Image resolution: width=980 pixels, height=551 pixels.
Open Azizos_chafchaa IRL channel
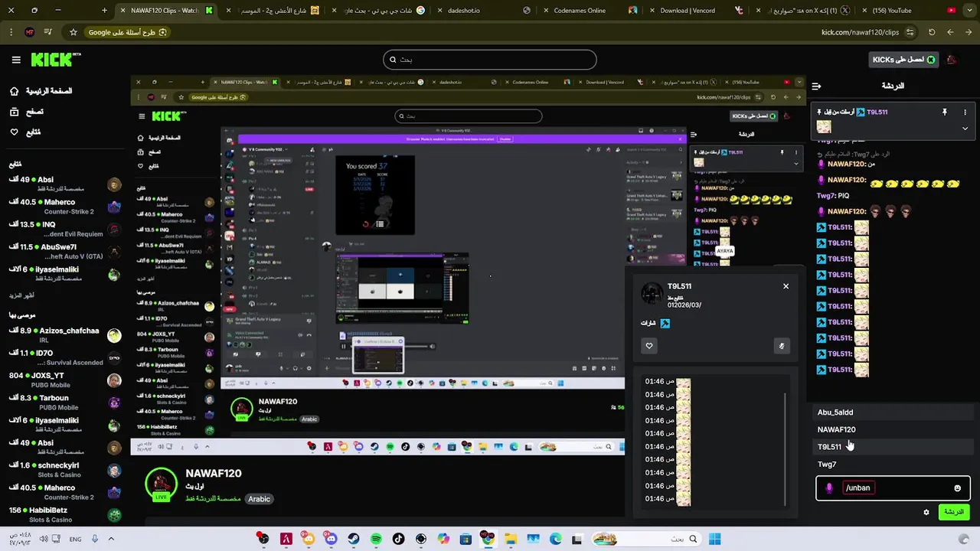coord(65,335)
